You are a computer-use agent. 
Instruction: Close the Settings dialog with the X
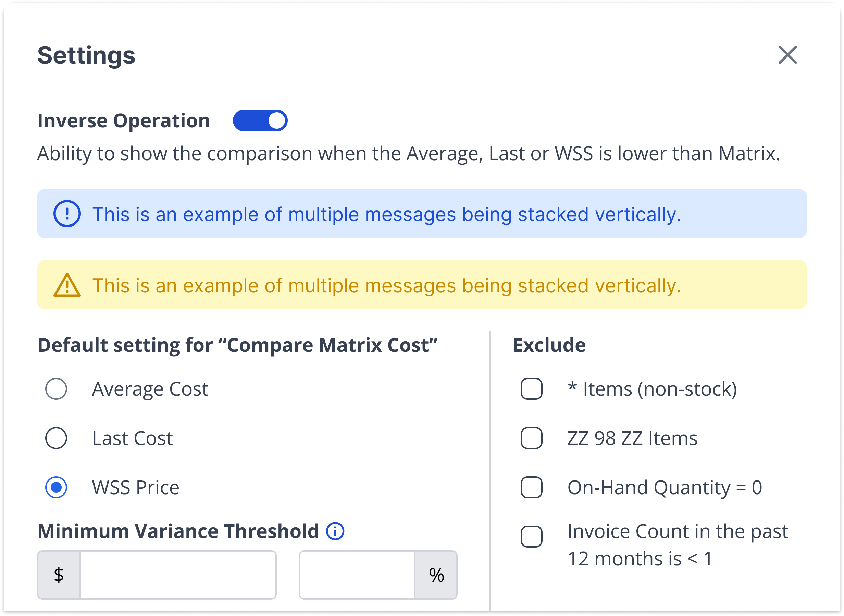[x=787, y=55]
